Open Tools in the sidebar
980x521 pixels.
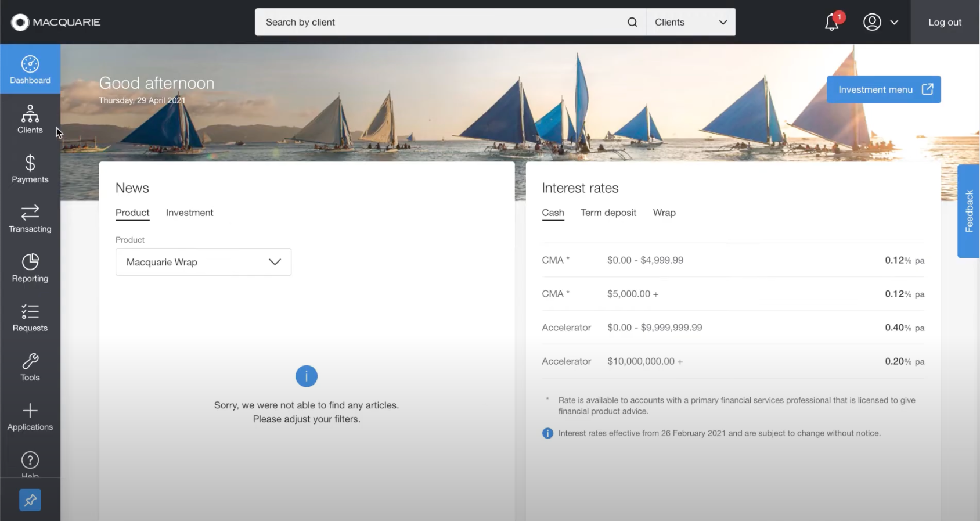point(30,367)
